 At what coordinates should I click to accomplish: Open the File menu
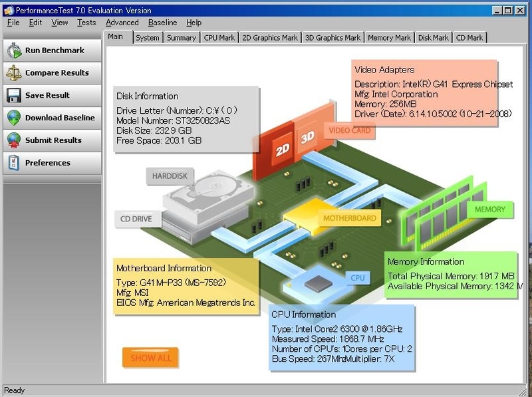[x=13, y=23]
